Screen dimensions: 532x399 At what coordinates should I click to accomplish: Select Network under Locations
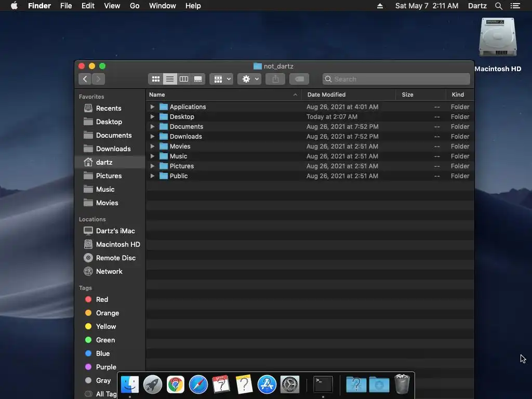(110, 271)
